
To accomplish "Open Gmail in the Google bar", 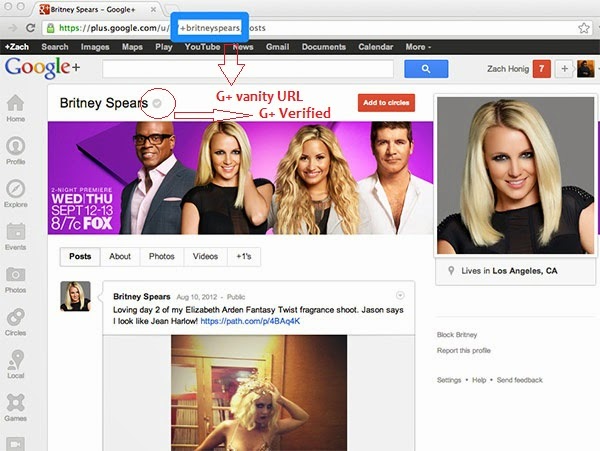I will tap(277, 47).
